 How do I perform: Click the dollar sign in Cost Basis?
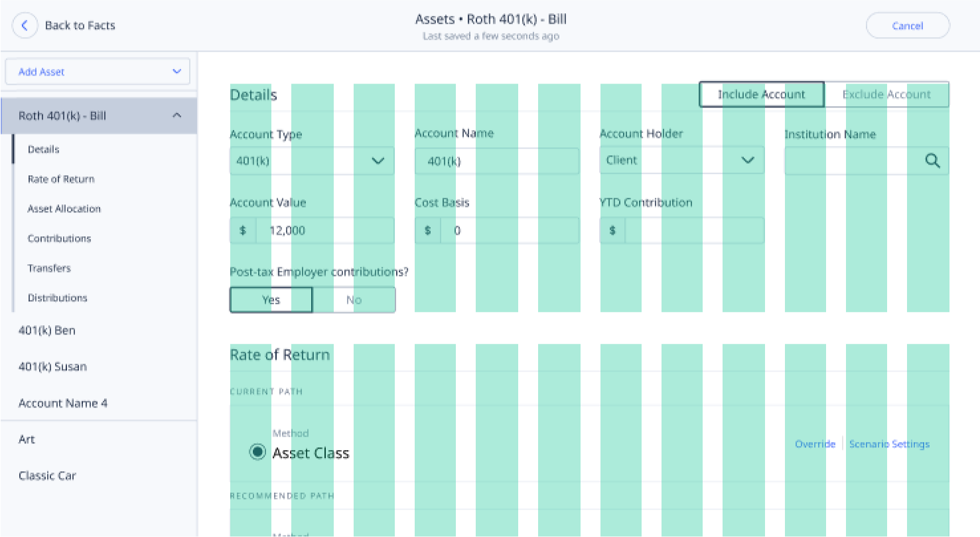point(428,230)
